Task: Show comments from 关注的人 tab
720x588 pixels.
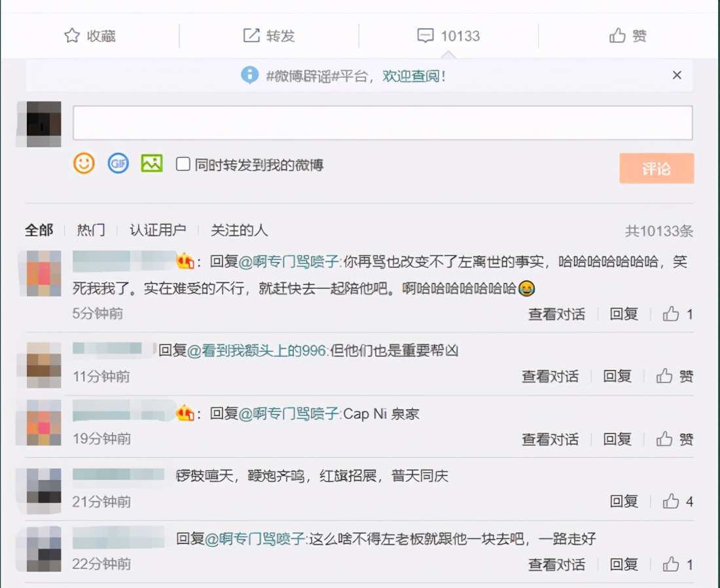Action: 239,230
